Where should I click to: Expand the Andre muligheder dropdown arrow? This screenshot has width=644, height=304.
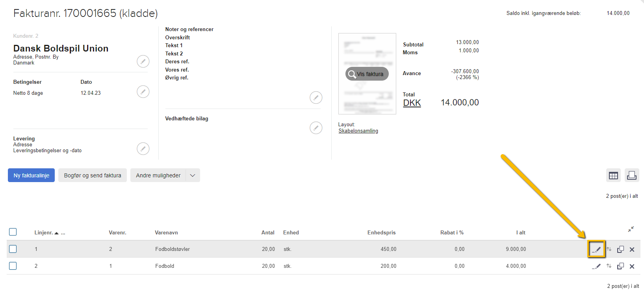(193, 175)
